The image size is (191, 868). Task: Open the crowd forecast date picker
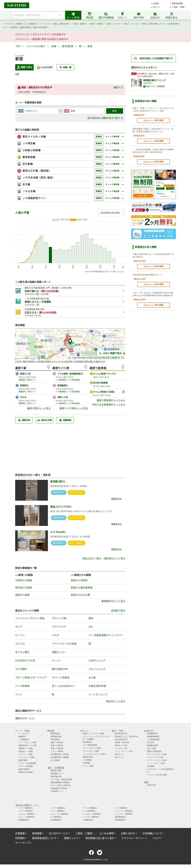(112, 213)
